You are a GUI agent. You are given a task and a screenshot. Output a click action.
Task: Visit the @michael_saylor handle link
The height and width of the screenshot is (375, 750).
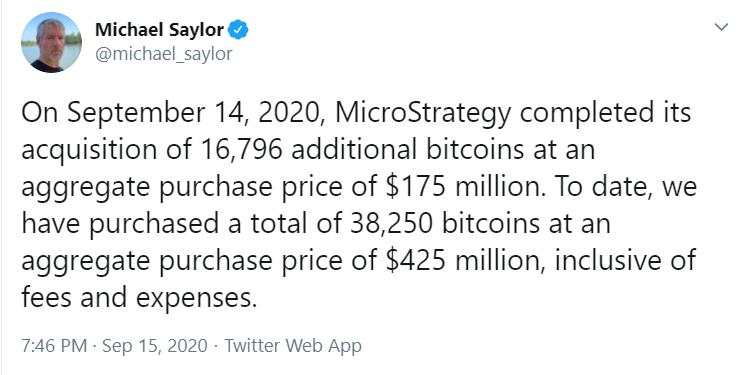click(164, 53)
